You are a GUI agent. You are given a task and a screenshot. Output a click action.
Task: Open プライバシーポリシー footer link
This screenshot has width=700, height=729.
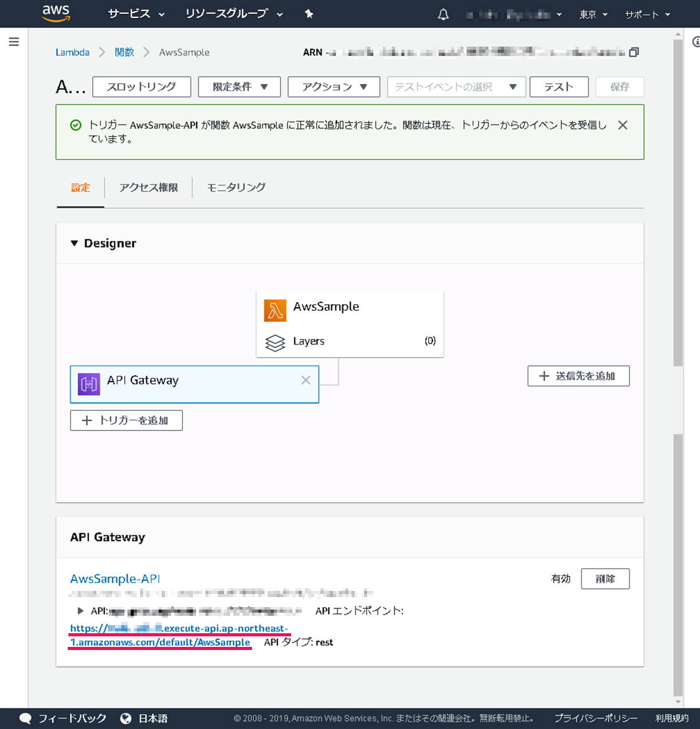click(x=596, y=718)
